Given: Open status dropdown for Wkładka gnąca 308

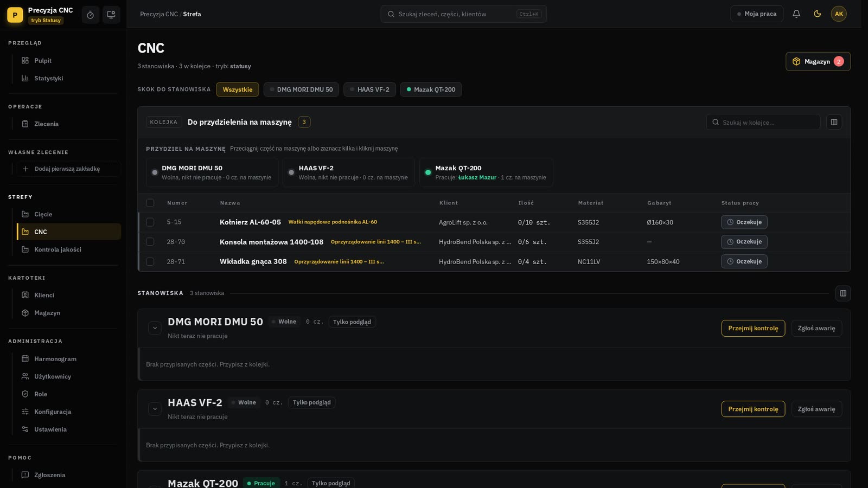Looking at the screenshot, I should pos(744,261).
